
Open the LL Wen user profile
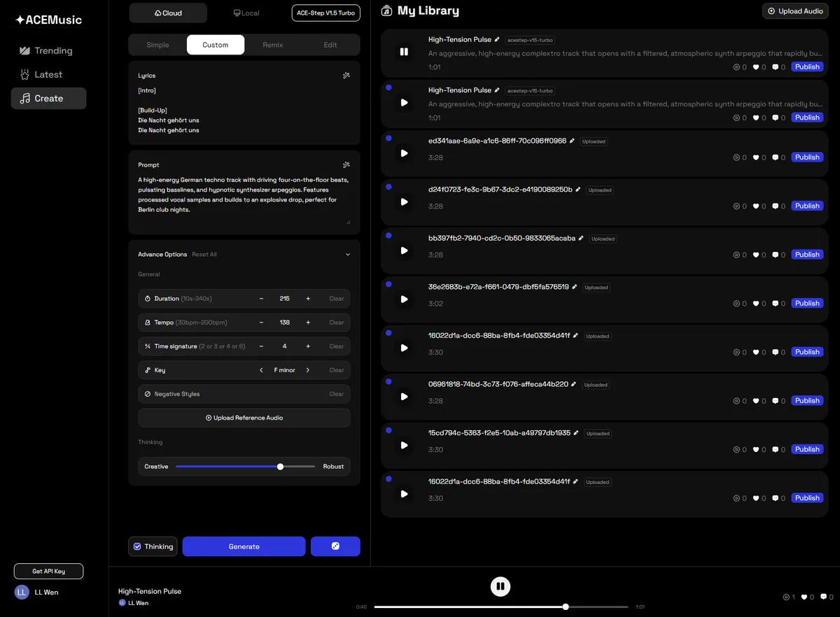tap(36, 592)
